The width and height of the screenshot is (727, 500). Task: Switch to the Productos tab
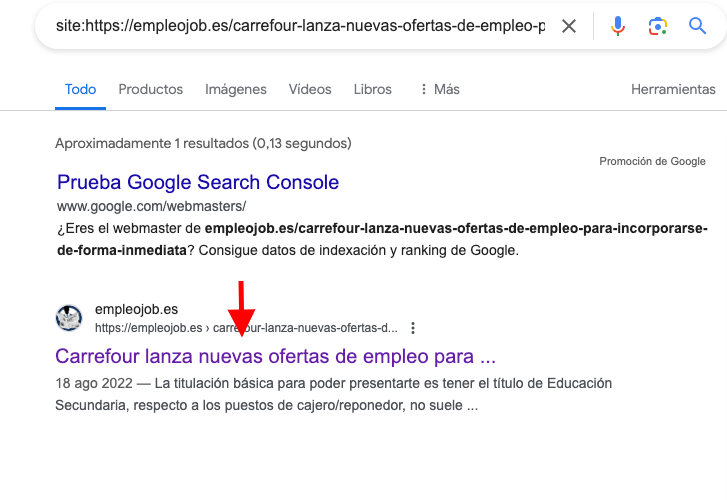(151, 89)
